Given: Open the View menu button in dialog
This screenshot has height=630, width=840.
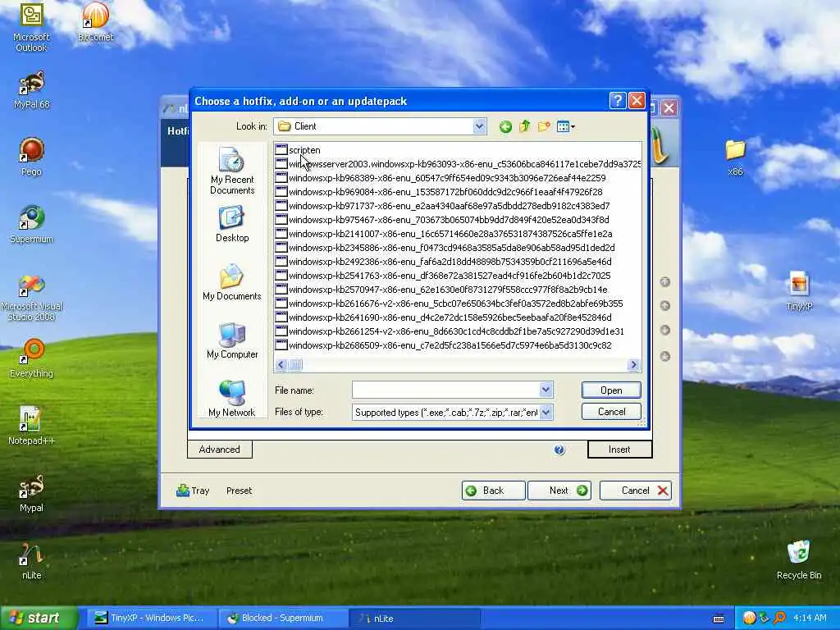Looking at the screenshot, I should pos(565,127).
